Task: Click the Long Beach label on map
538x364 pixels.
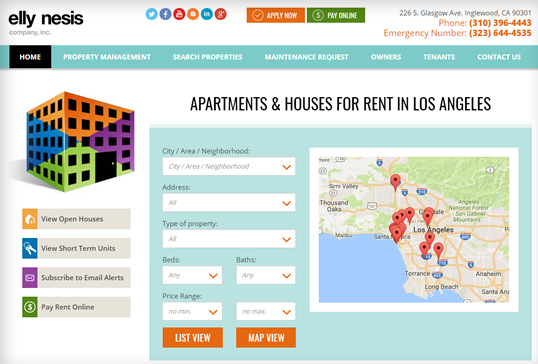Action: (441, 286)
